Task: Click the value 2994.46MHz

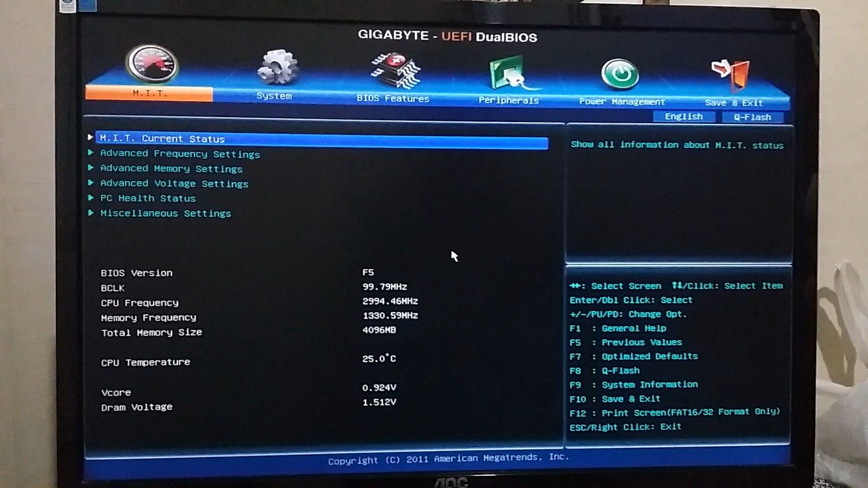Action: [390, 301]
